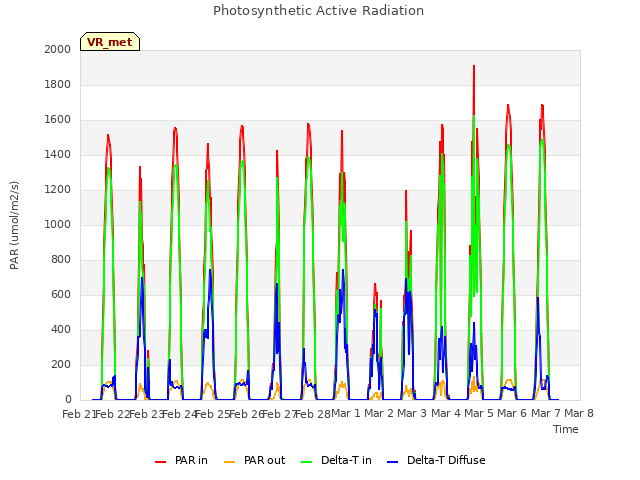Click the 400 y-axis tick label

coord(61,330)
